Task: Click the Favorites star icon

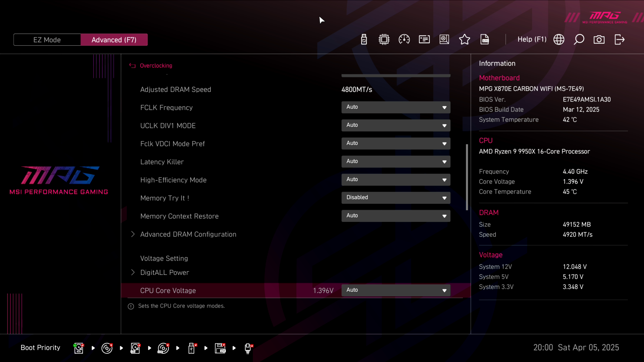Action: click(x=465, y=40)
